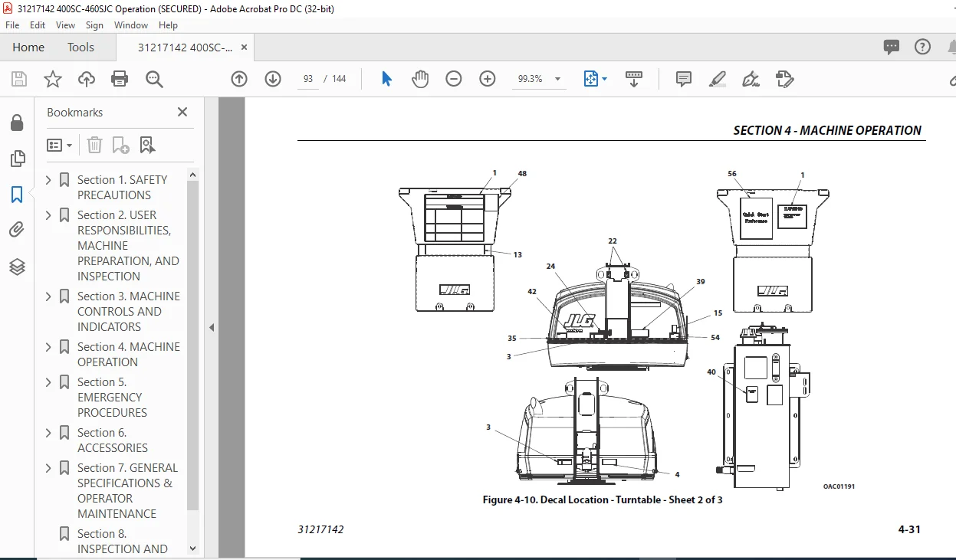Viewport: 956px width, 560px height.
Task: Open the View menu
Action: [65, 25]
